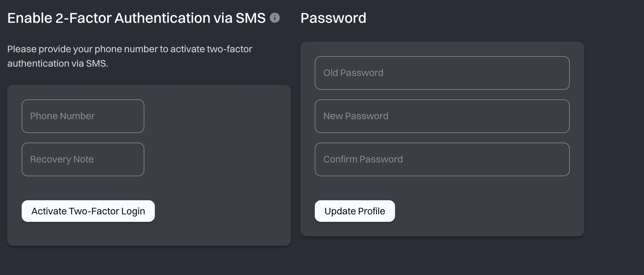Click the "Phone Number" placeholder text
Viewport: 644px width, 275px height.
coord(62,116)
